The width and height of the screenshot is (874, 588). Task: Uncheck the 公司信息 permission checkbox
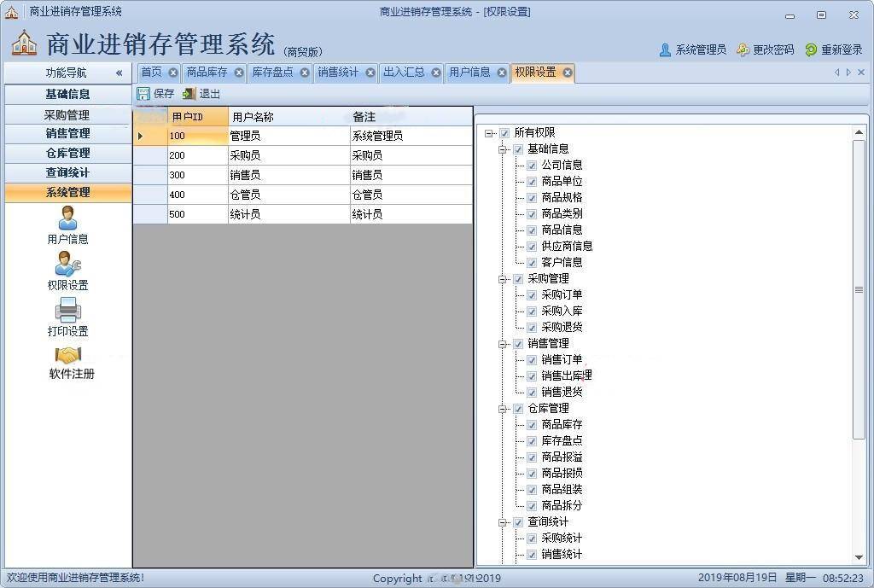tap(532, 166)
